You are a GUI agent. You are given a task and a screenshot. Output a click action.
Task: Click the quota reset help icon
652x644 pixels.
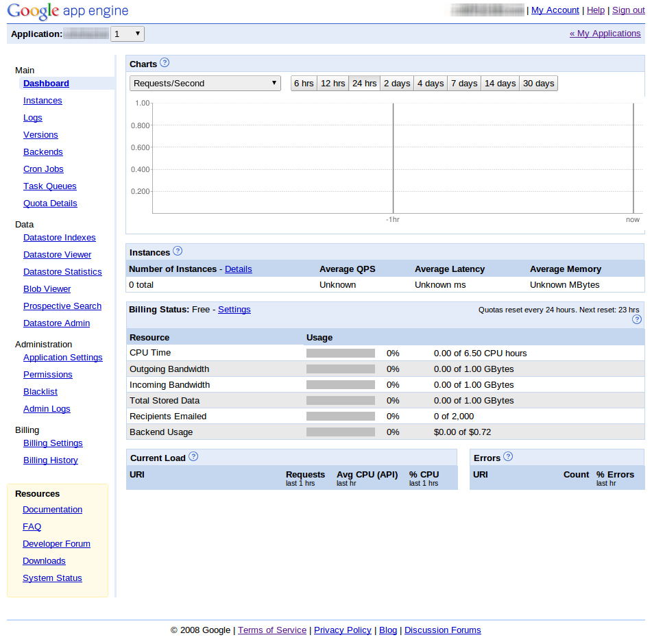click(637, 319)
